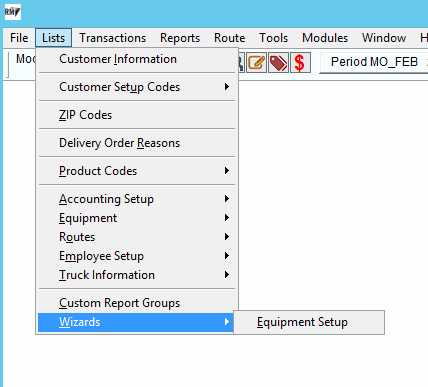Open Delivery Order Reasons list
This screenshot has width=428, height=387.
[137, 143]
